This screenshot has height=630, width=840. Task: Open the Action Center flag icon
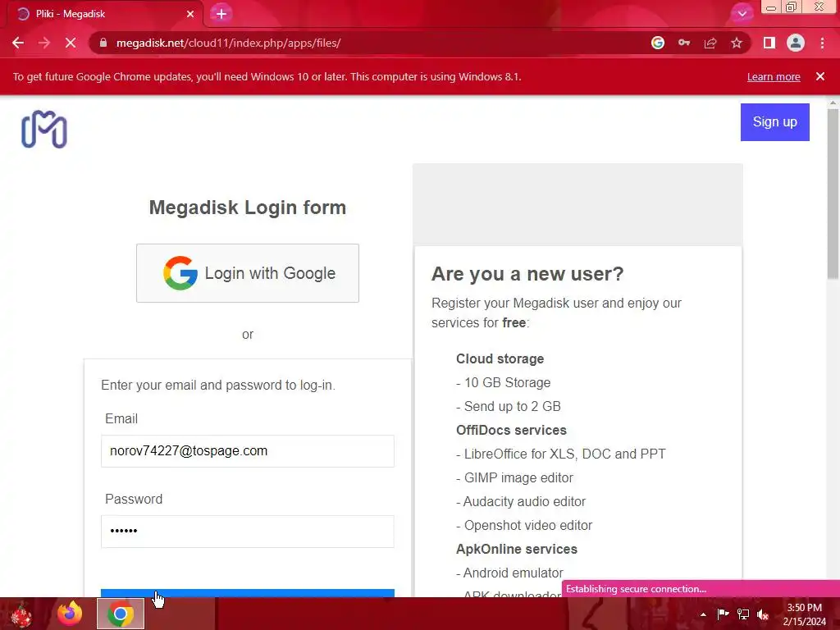click(x=723, y=614)
